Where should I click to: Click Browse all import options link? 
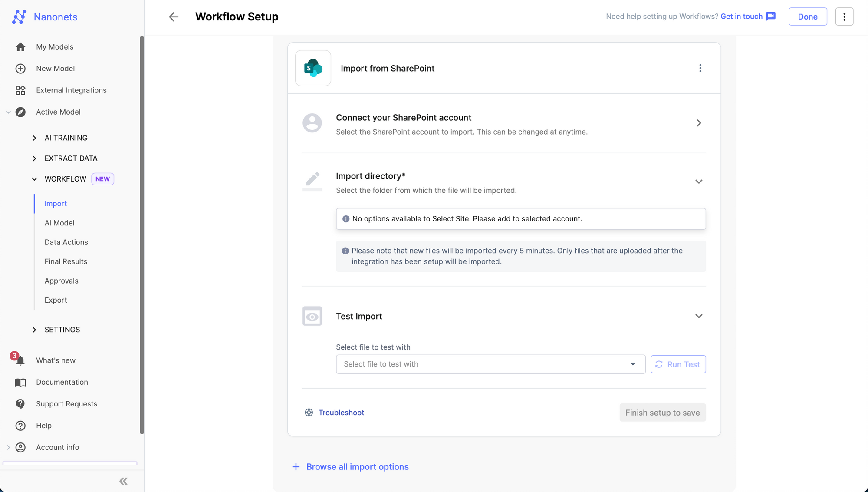click(x=357, y=467)
